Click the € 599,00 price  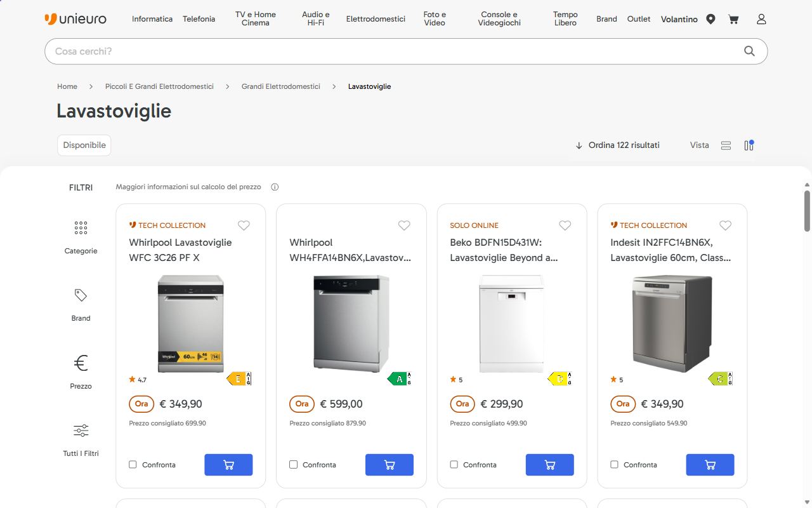[x=341, y=404]
